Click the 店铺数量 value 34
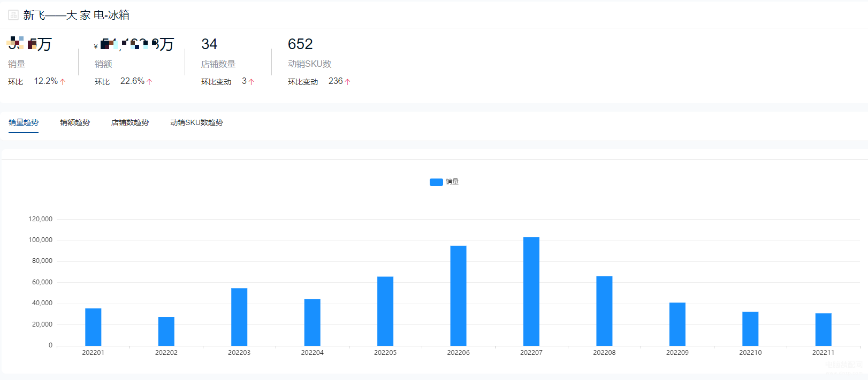This screenshot has width=868, height=380. pos(209,44)
